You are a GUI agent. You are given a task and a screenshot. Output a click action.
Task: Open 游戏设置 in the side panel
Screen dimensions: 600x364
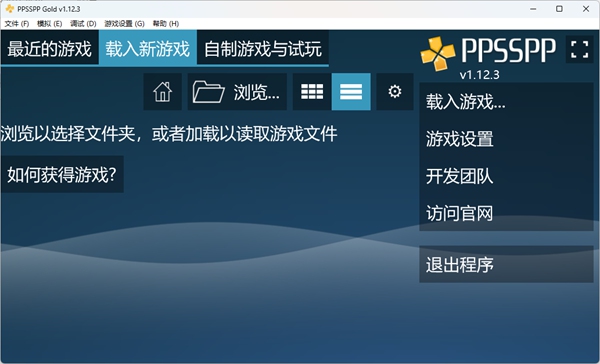coord(506,139)
